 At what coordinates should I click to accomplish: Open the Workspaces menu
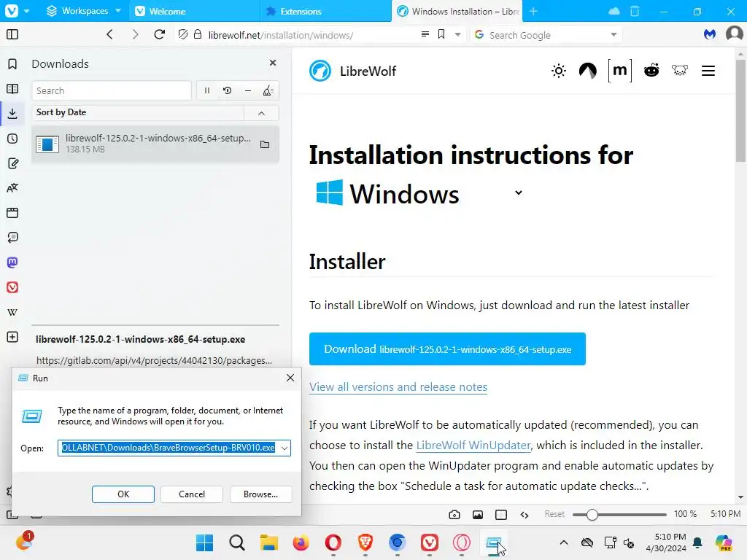pos(84,11)
